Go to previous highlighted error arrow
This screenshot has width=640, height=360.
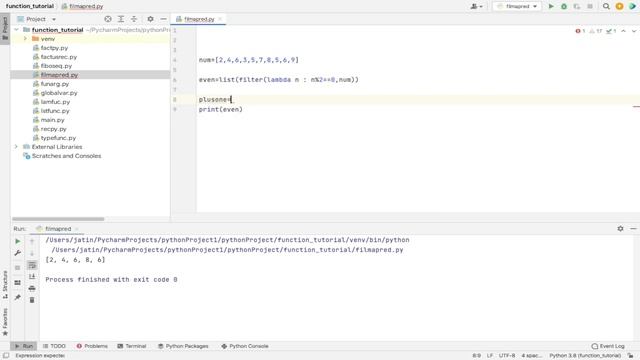click(x=623, y=31)
